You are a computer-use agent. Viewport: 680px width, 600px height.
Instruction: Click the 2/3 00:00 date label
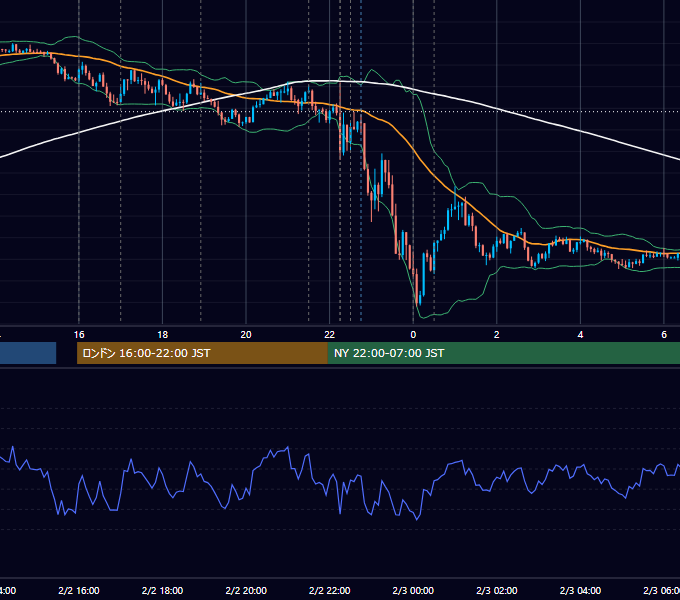coord(413,590)
